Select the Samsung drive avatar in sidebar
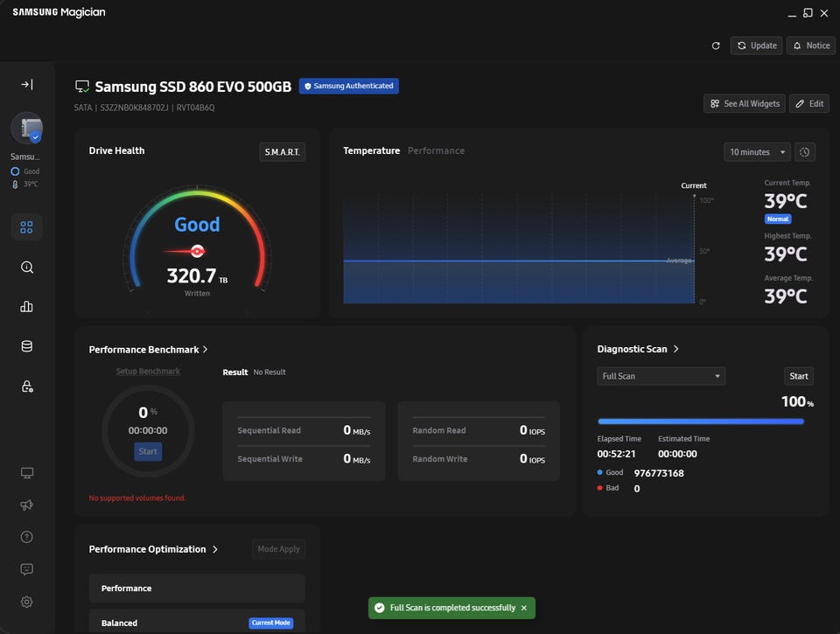The image size is (840, 634). (x=27, y=129)
